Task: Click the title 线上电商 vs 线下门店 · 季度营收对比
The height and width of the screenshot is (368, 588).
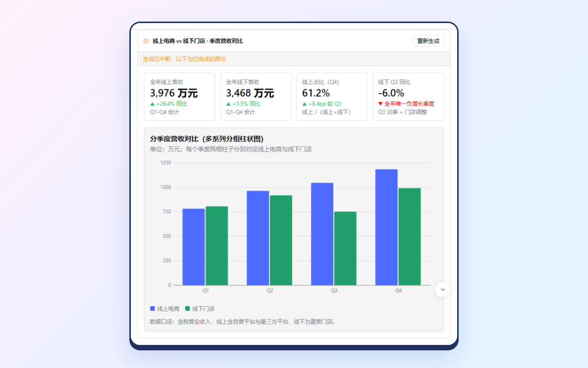Action: point(197,41)
